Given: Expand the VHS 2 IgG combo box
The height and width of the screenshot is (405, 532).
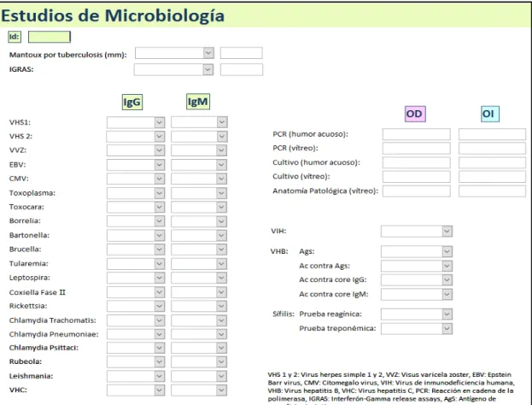Looking at the screenshot, I should pyautogui.click(x=160, y=137).
